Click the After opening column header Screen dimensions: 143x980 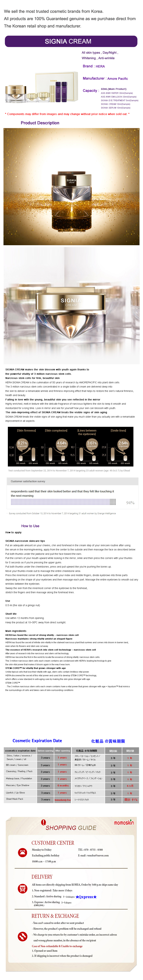pyautogui.click(x=63, y=751)
